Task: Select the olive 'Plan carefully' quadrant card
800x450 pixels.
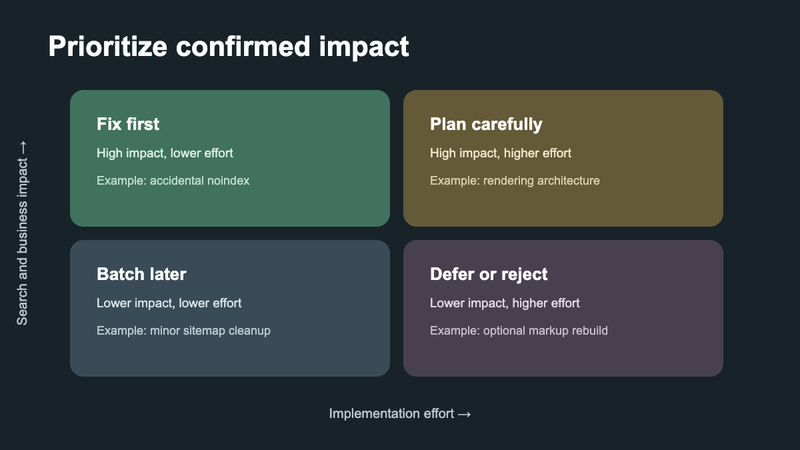Action: coord(563,158)
